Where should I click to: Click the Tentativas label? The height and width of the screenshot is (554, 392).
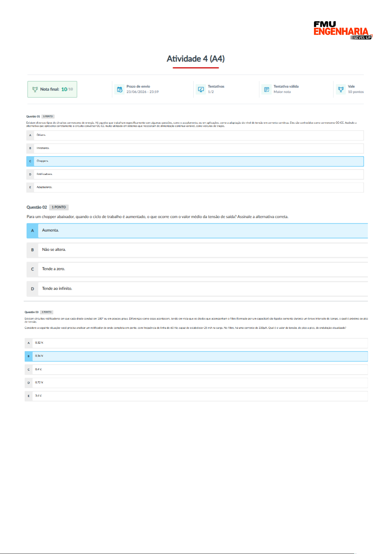click(216, 86)
